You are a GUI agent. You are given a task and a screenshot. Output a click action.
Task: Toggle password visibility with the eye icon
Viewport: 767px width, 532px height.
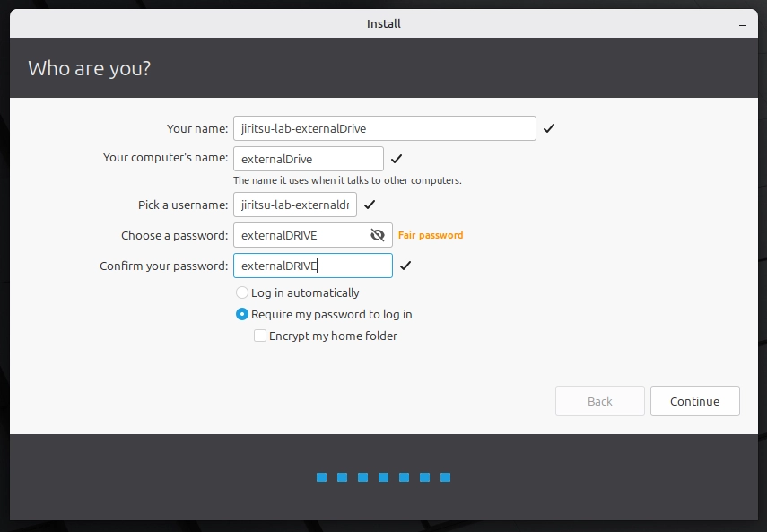click(379, 235)
